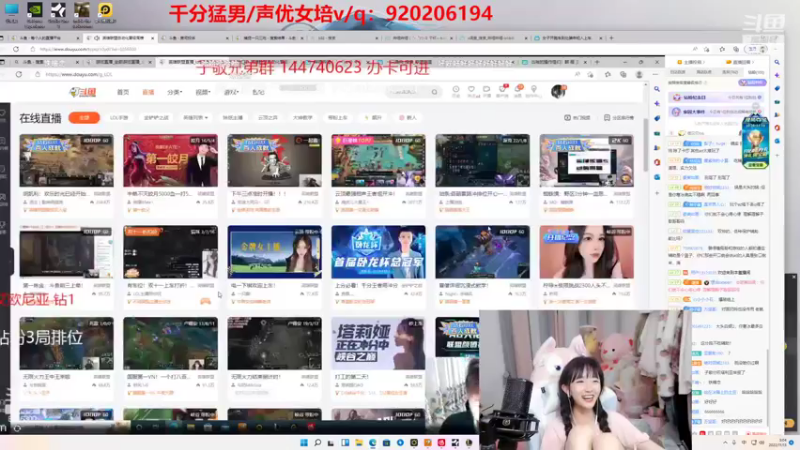Select the orange 全部 category pill
800x450 pixels.
(x=84, y=118)
